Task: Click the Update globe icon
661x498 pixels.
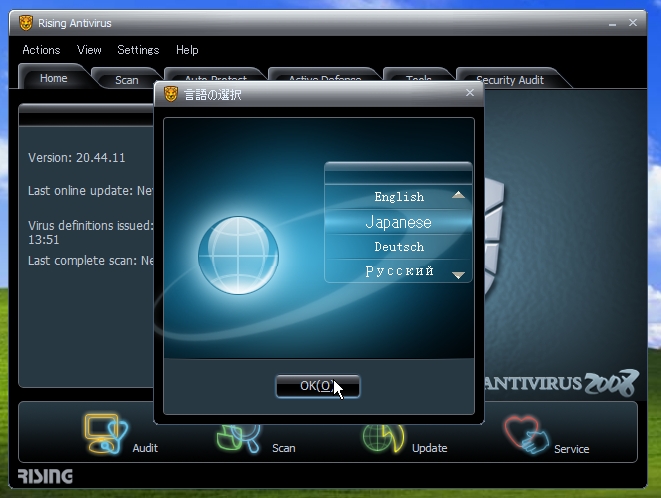Action: 384,439
